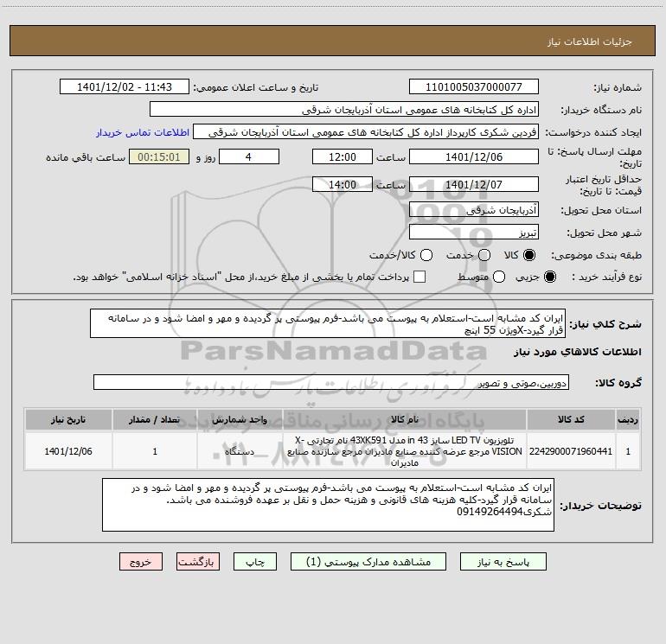Image resolution: width=666 pixels, height=644 pixels.
Task: Click the بازگشت back button
Action: click(x=198, y=562)
